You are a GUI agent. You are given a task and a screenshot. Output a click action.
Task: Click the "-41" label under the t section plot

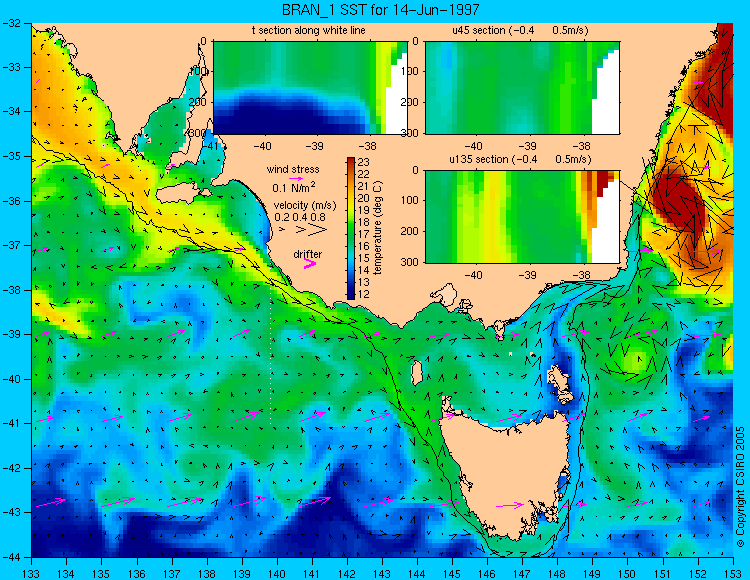210,146
